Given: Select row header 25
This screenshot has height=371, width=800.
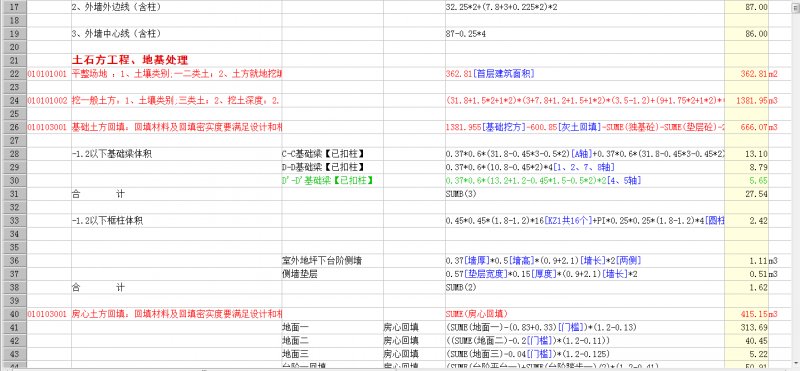Looking at the screenshot, I should [13, 113].
